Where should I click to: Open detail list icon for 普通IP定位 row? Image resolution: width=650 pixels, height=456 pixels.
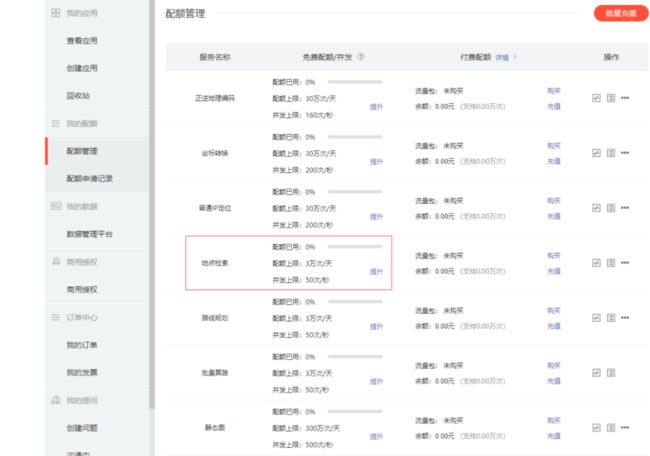(x=611, y=208)
